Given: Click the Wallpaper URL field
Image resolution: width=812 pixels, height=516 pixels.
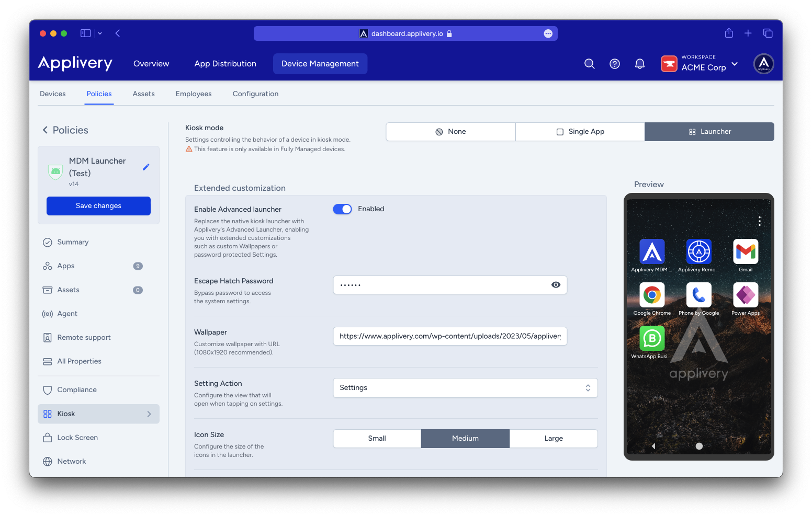Looking at the screenshot, I should click(450, 336).
